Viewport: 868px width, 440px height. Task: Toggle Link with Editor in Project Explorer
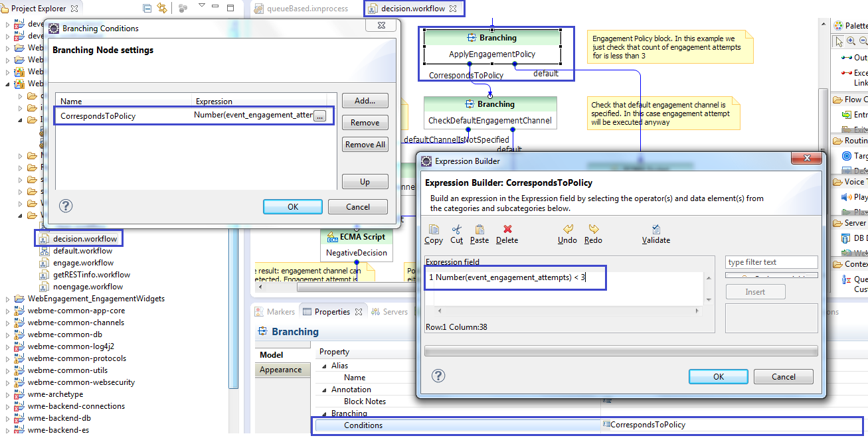point(163,9)
